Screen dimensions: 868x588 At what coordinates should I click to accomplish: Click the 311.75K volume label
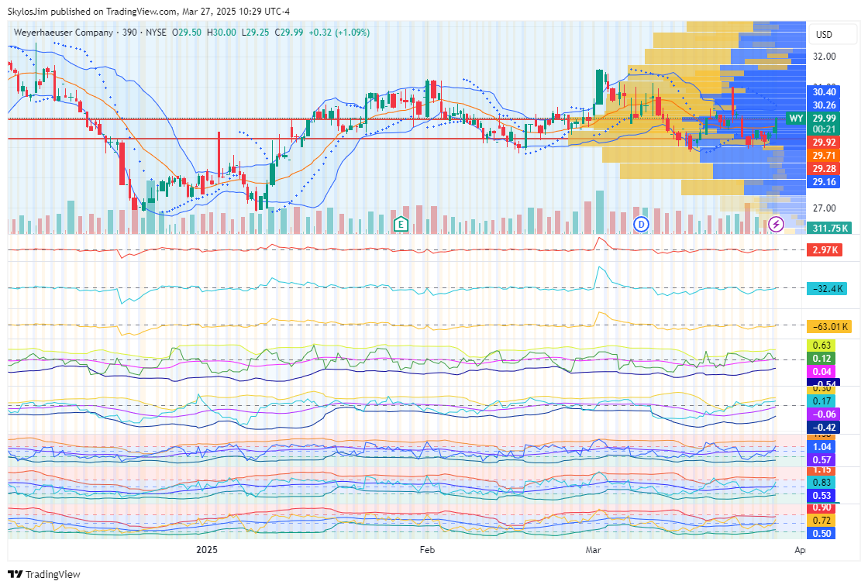pyautogui.click(x=829, y=228)
